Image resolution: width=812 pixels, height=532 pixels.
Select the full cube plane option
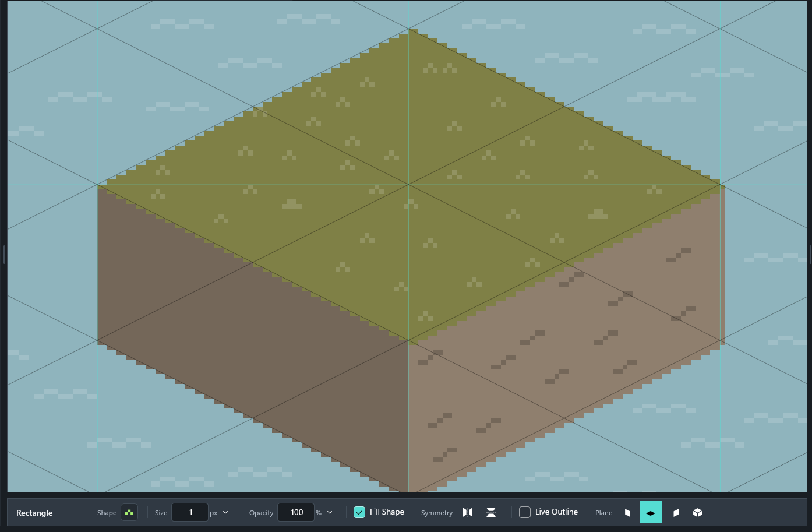pos(698,513)
